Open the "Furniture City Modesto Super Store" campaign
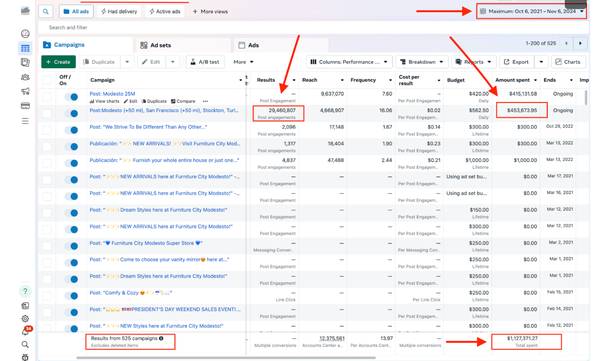 point(146,243)
